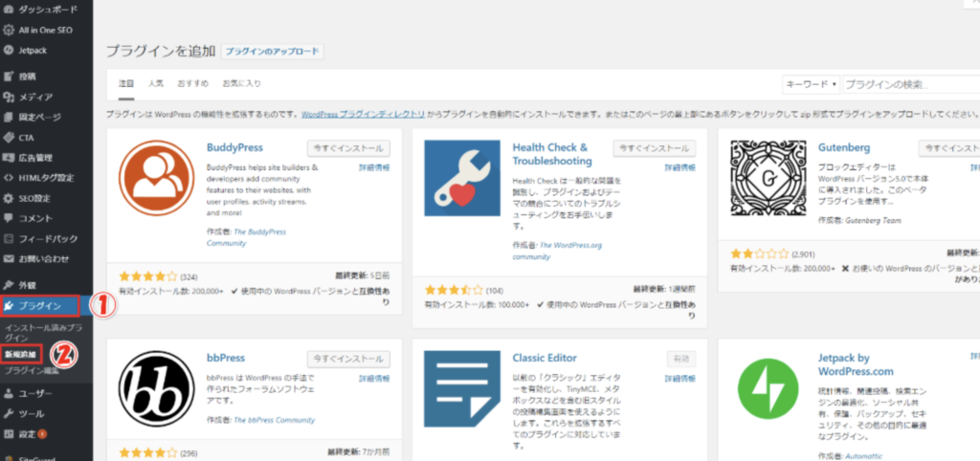Click the BuddyPress plugin title
The image size is (980, 461).
(x=235, y=148)
